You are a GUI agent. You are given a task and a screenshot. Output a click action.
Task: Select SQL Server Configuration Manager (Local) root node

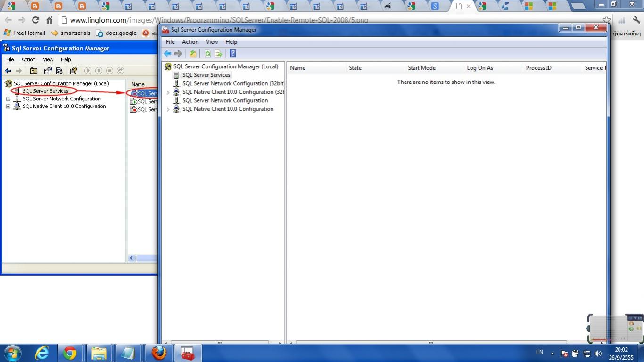(x=226, y=66)
